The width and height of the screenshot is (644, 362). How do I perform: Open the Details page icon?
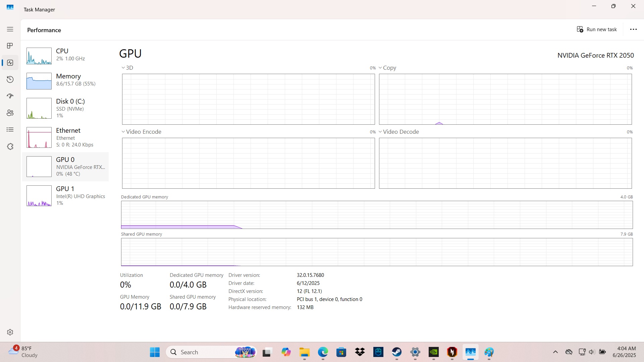tap(10, 130)
